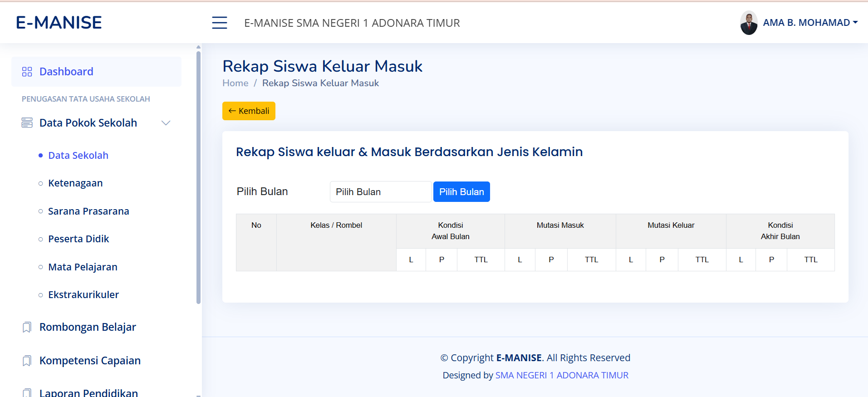Click the Dashboard grid icon

click(27, 72)
